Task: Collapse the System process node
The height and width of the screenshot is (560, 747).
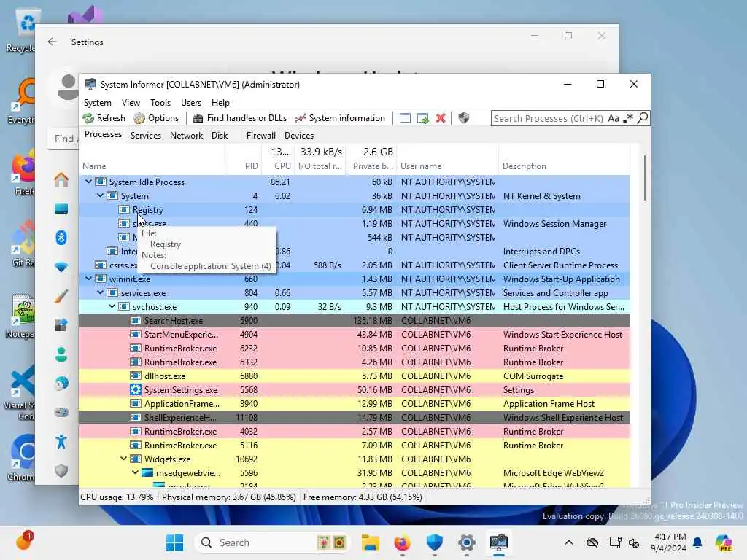Action: click(100, 195)
